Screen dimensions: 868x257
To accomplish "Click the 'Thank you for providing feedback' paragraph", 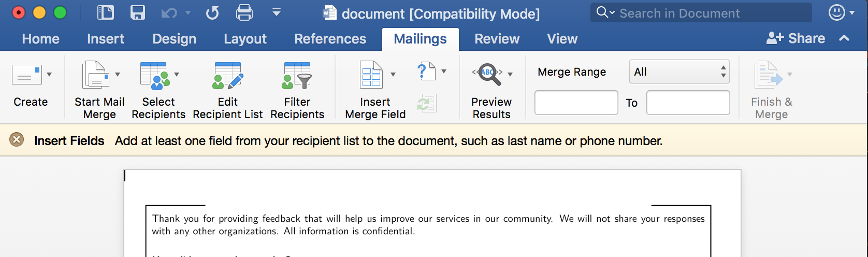I will point(428,225).
